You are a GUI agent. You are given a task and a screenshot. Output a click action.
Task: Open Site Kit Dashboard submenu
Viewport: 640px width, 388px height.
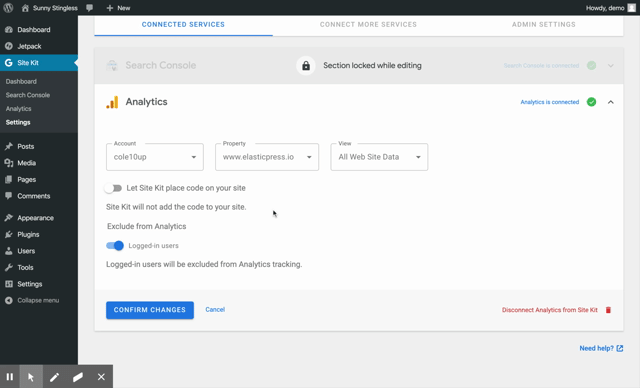click(21, 82)
